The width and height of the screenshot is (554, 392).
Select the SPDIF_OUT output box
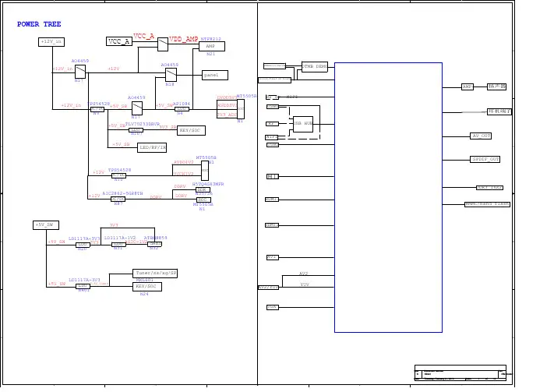pyautogui.click(x=485, y=159)
